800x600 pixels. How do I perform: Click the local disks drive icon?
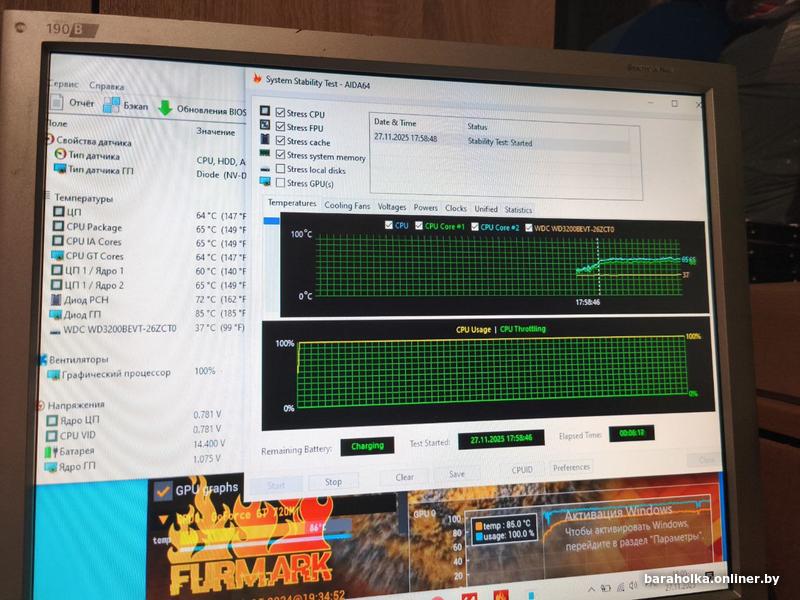[265, 168]
